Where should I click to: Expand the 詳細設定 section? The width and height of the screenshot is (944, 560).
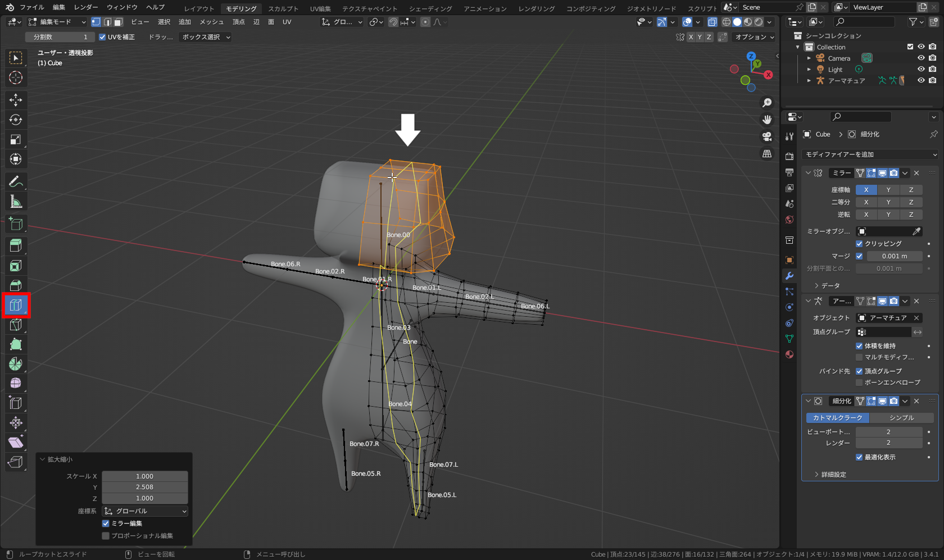[830, 475]
